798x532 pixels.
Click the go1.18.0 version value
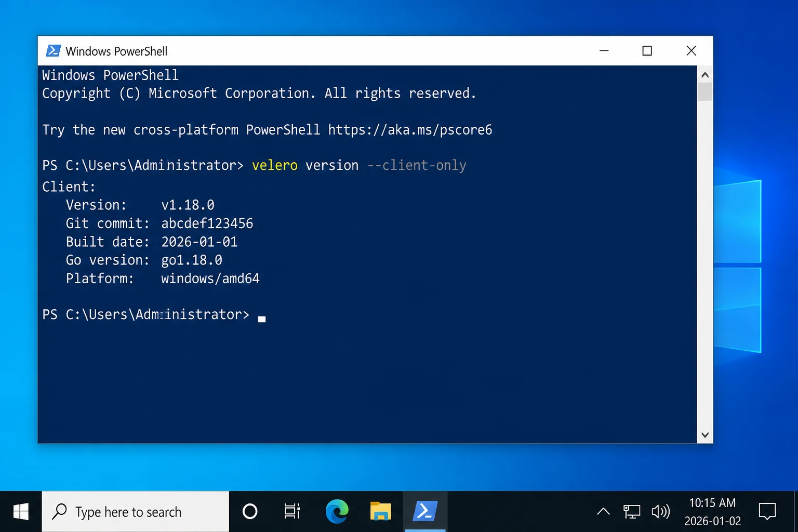point(192,260)
